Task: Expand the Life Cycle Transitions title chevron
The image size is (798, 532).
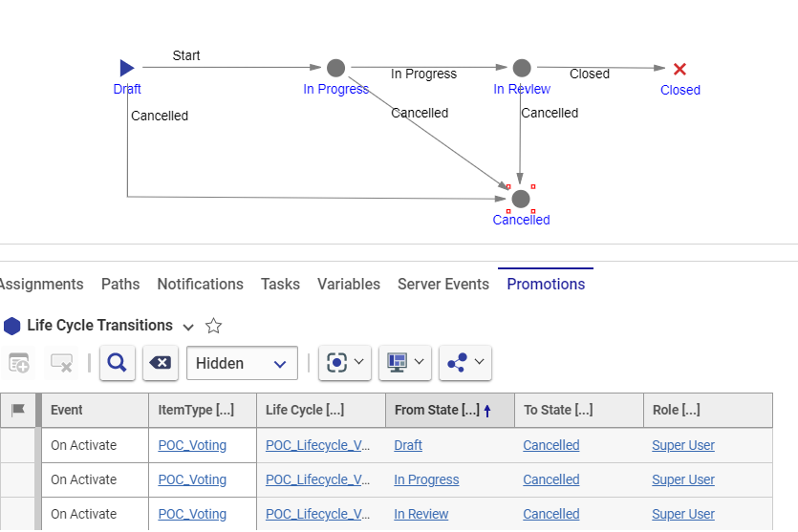Action: click(x=188, y=327)
